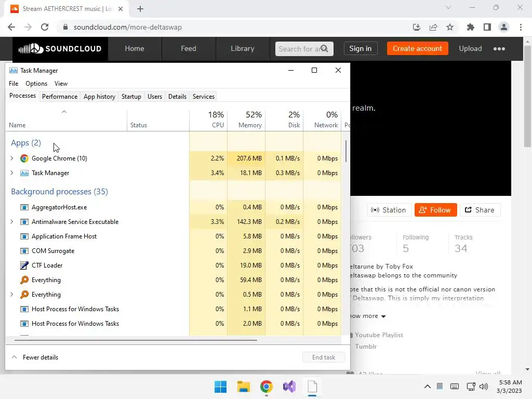Screen dimensions: 532x399
Task: Open a new Chrome tab
Action: coord(140,9)
